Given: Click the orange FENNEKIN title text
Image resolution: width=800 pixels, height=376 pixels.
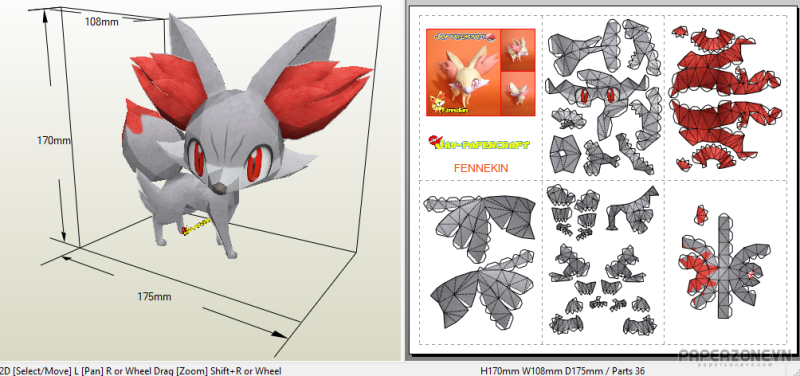Looking at the screenshot, I should click(481, 168).
